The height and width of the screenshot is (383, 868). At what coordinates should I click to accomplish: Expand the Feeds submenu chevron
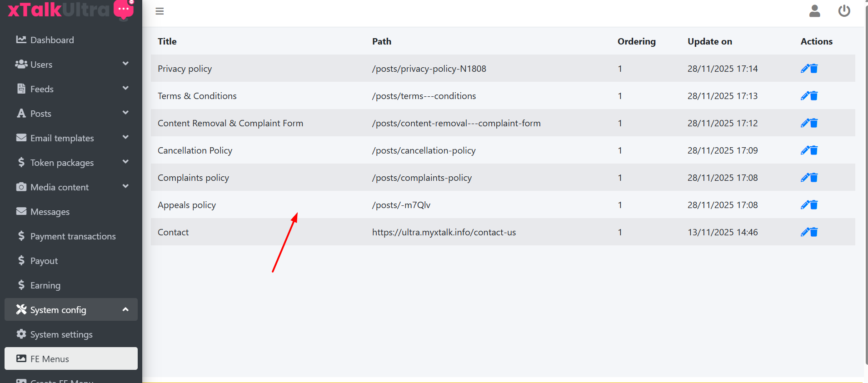(x=125, y=89)
